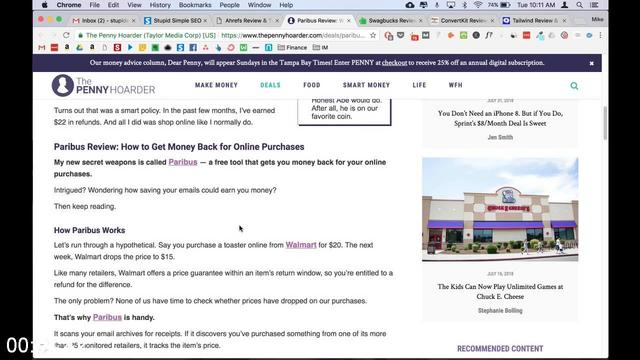This screenshot has height=360, width=640.
Task: Switch to the Ahrefs Review tab
Action: point(247,20)
